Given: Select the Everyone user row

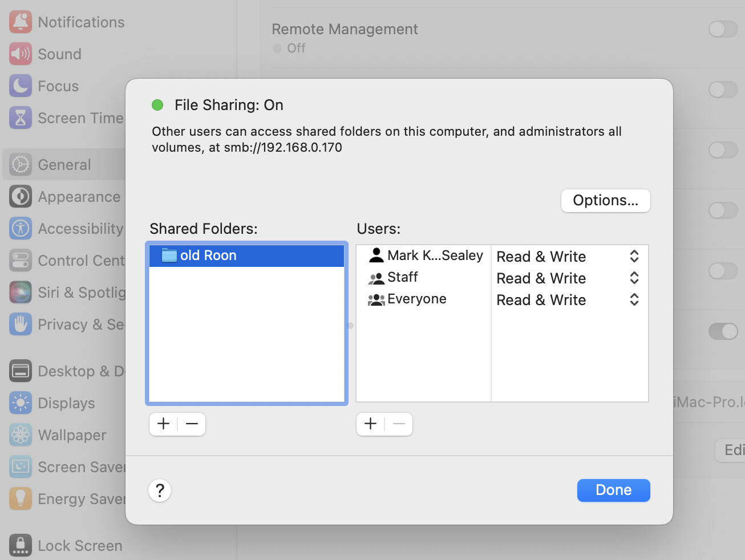Looking at the screenshot, I should click(x=416, y=299).
